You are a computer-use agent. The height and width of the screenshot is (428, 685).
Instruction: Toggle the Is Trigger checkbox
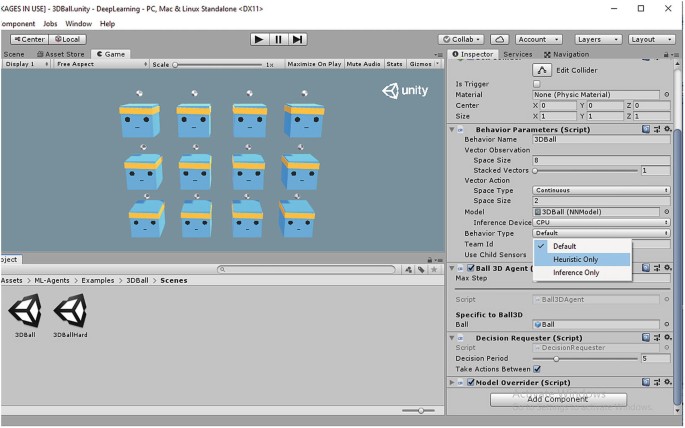coord(537,84)
